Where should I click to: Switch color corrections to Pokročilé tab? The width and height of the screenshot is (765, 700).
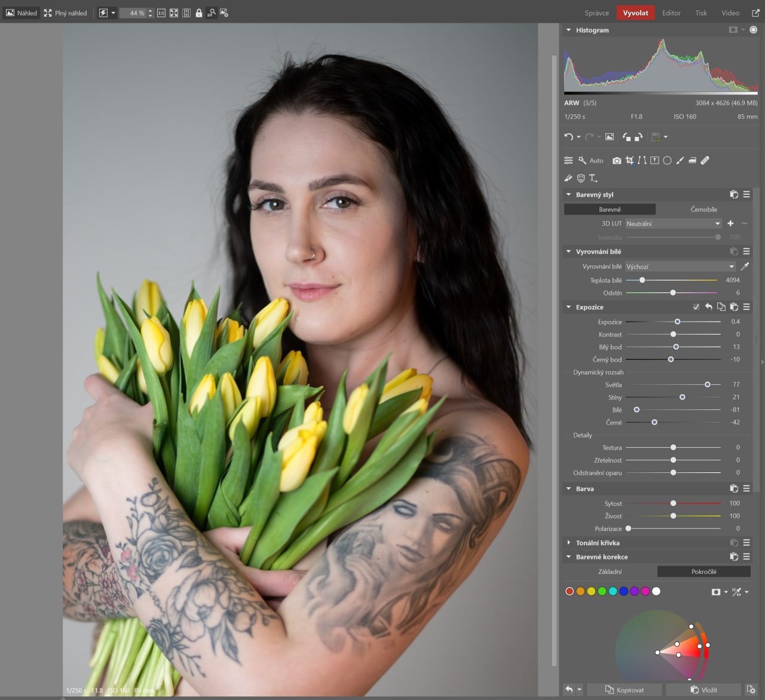click(x=703, y=572)
